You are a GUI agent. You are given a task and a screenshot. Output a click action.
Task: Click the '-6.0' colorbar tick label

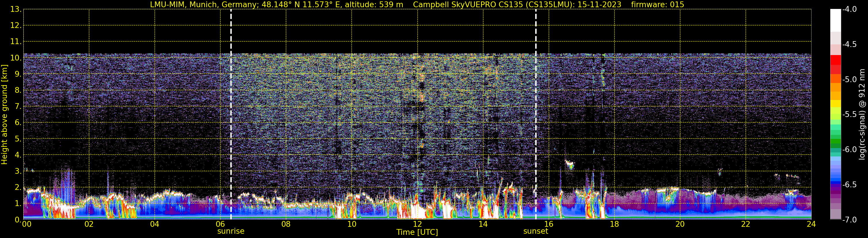[x=849, y=149]
